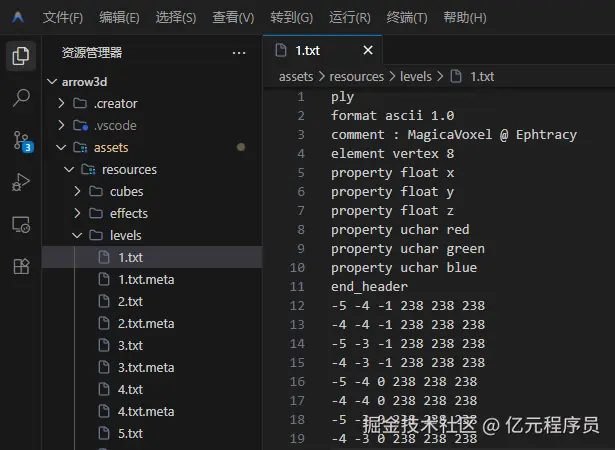Open 3.txt in the file tree
Screen dimensions: 615x450
tap(152, 345)
